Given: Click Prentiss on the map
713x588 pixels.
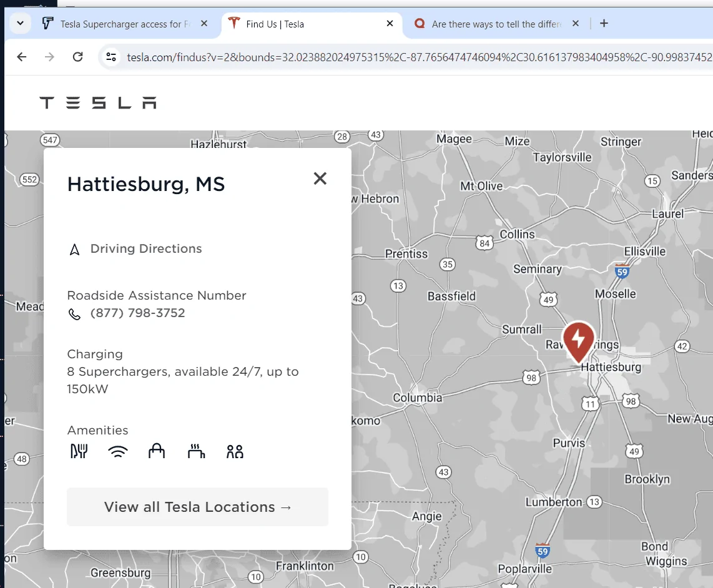Looking at the screenshot, I should (406, 254).
